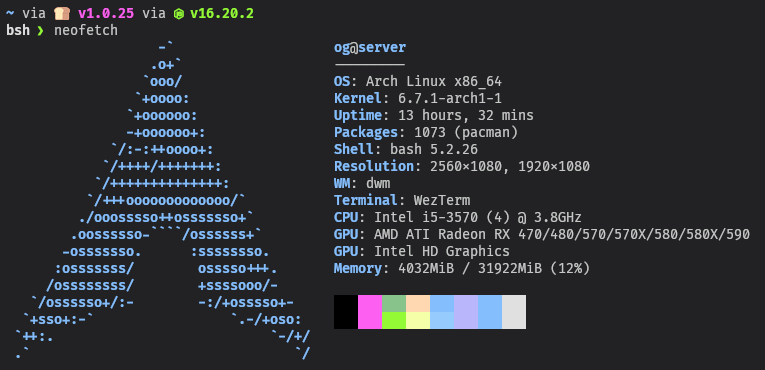Click the 'WM' label

[342, 184]
